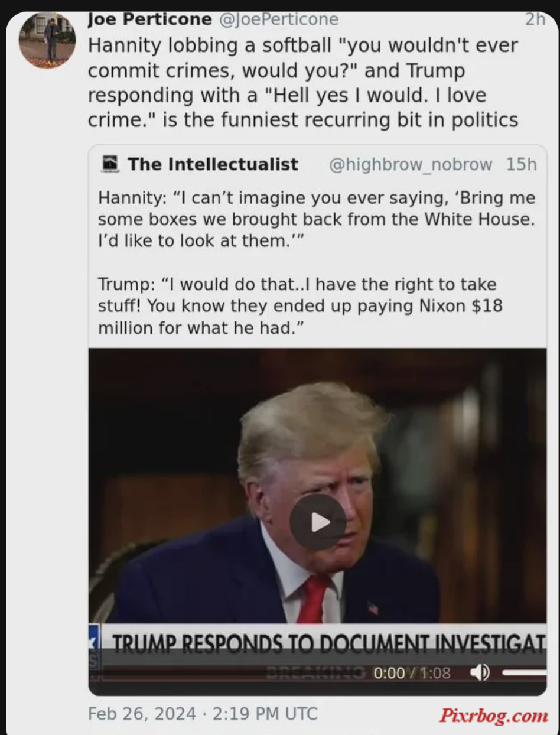Click the 15h quoted tweet timestamp
Screen dimensions: 560x735
point(522,164)
